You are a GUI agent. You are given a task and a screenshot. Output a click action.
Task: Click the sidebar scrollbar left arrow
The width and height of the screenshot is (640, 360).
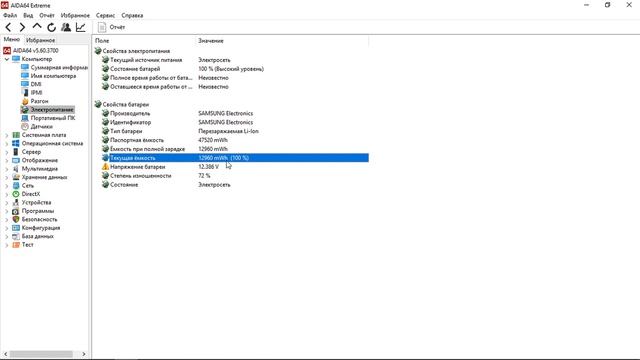click(5, 354)
